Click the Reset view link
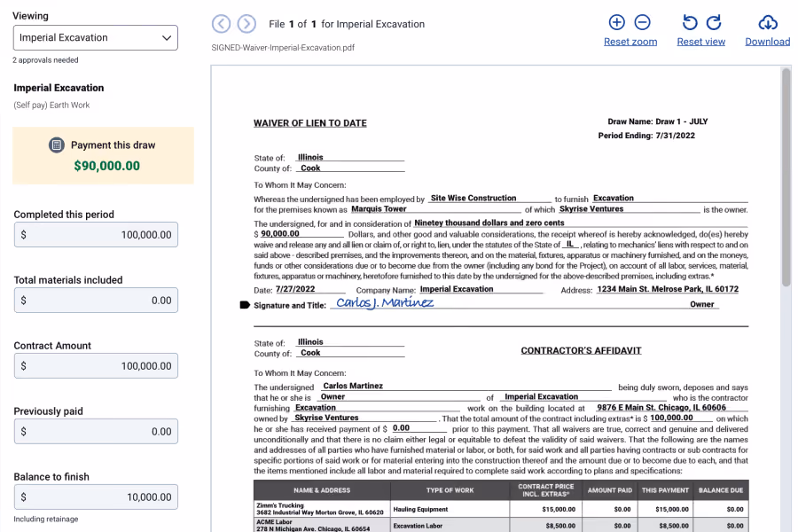This screenshot has height=532, width=798. [x=700, y=42]
